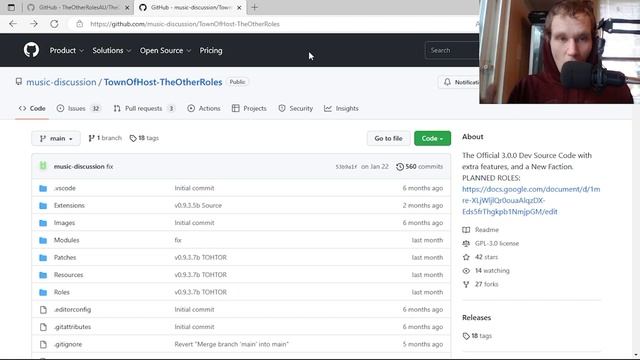Image resolution: width=640 pixels, height=360 pixels.
Task: Open the Security tab
Action: [x=296, y=109]
